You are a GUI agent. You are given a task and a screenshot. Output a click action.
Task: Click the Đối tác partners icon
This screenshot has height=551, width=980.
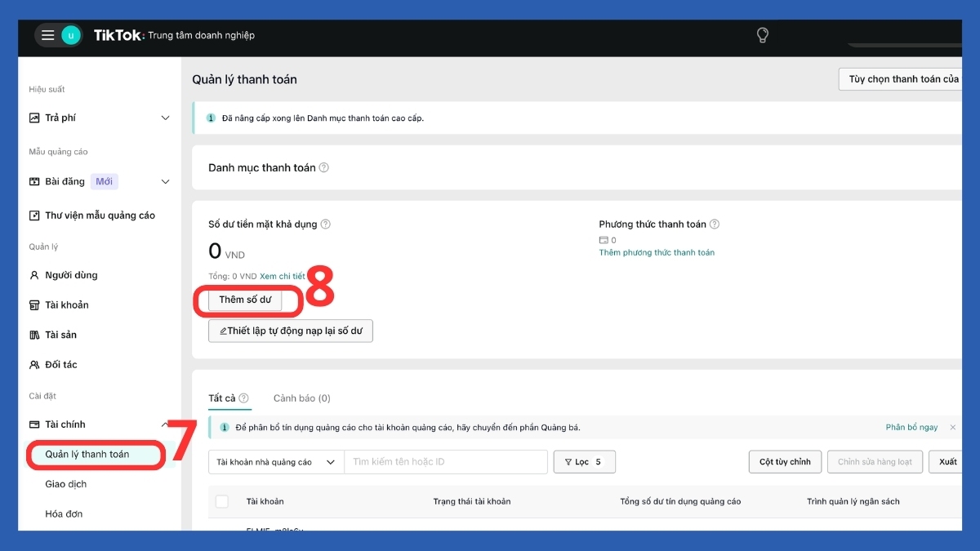point(34,365)
